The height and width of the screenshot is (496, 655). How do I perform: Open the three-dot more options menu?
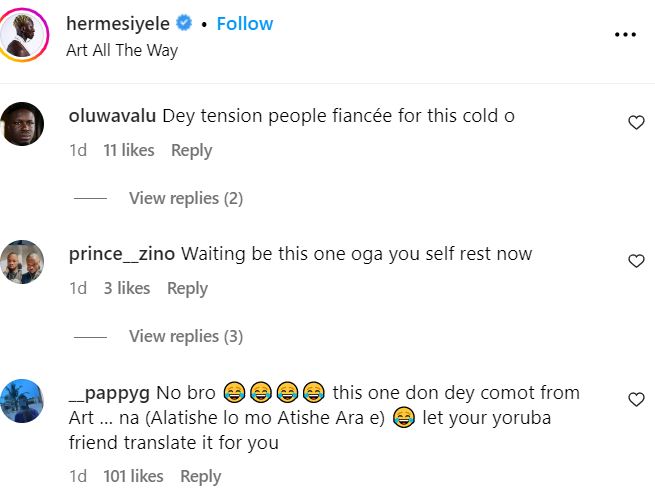(x=625, y=35)
